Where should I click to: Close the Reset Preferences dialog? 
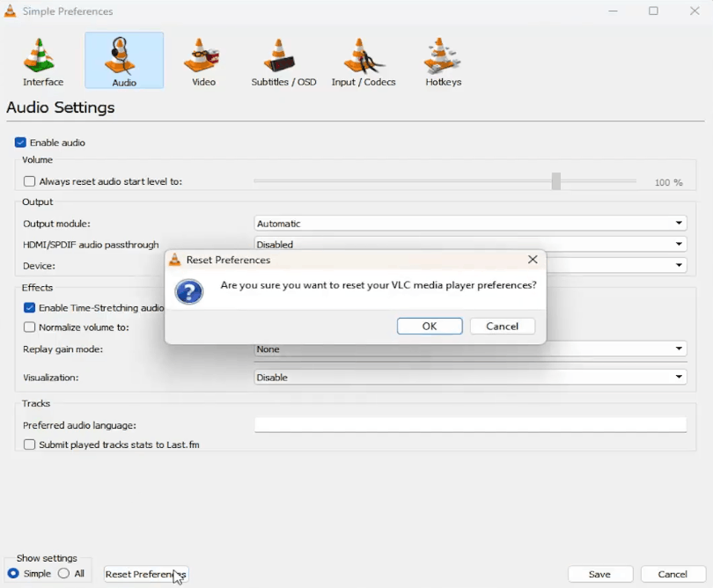533,260
